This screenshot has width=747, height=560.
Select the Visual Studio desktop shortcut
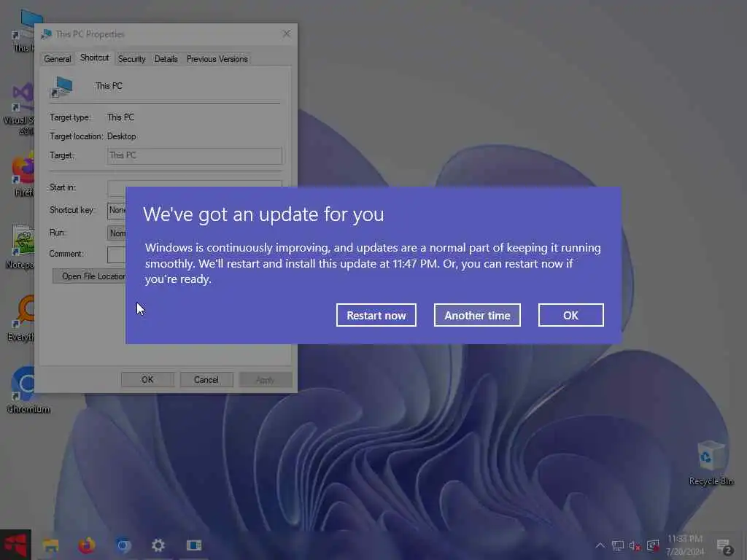click(19, 109)
